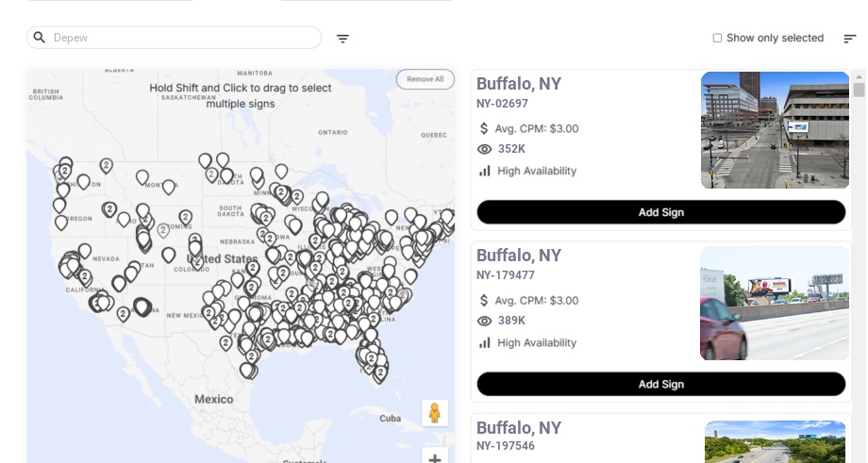This screenshot has width=868, height=463.
Task: Open the NY-02697 billboard photo
Action: click(775, 130)
